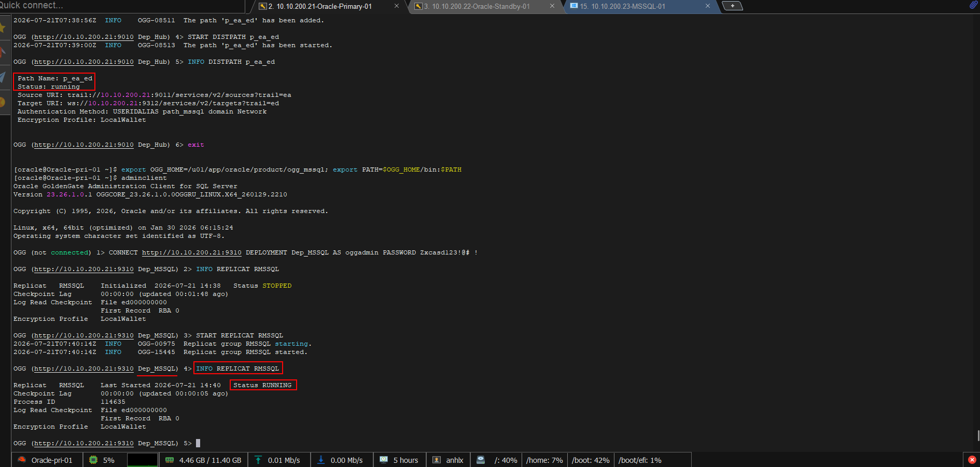Click the 'OGG-00975' message code
The height and width of the screenshot is (467, 980).
coord(157,344)
